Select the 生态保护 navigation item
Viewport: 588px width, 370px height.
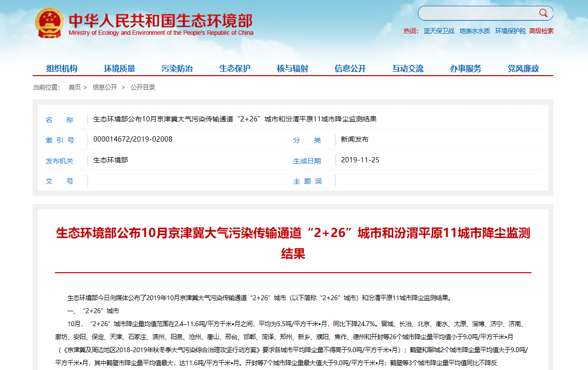pyautogui.click(x=235, y=68)
